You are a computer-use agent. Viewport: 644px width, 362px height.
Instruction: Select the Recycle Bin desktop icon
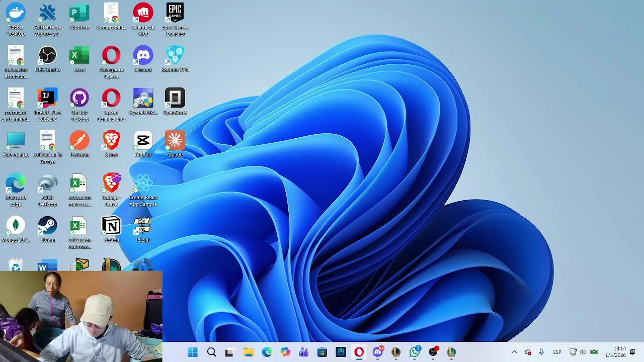16,265
